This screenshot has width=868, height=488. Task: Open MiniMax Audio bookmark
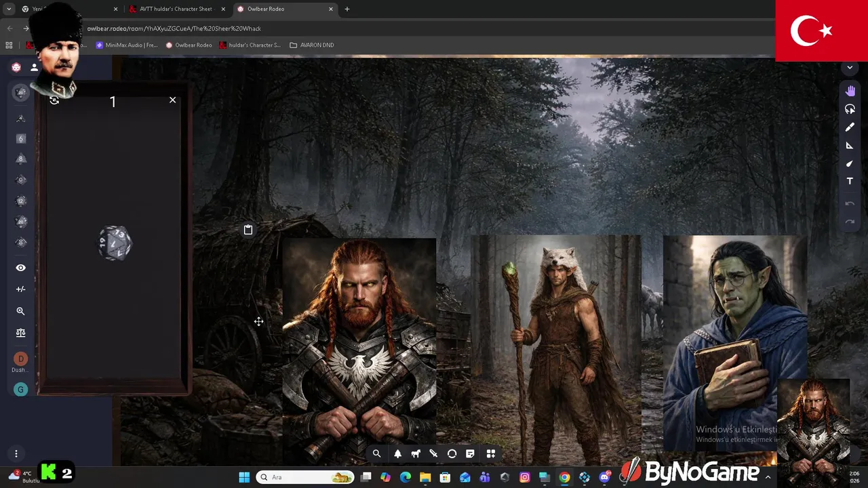127,45
